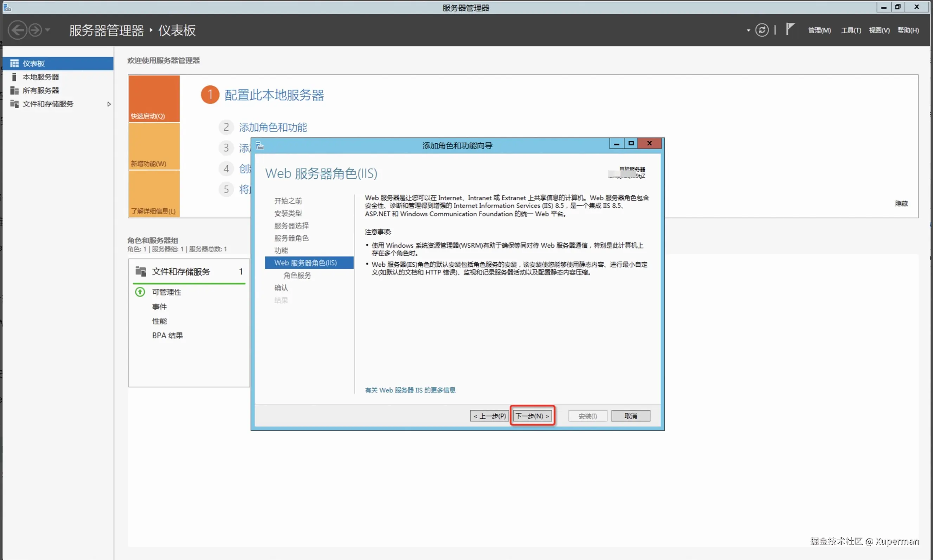Open the notifications flag icon
933x560 pixels.
click(x=790, y=29)
